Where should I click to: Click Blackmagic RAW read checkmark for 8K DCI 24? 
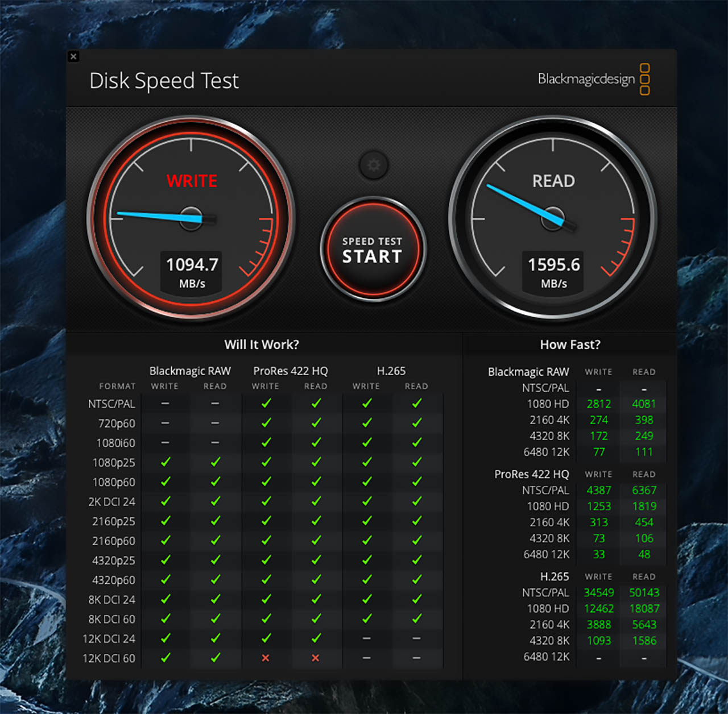click(x=216, y=599)
